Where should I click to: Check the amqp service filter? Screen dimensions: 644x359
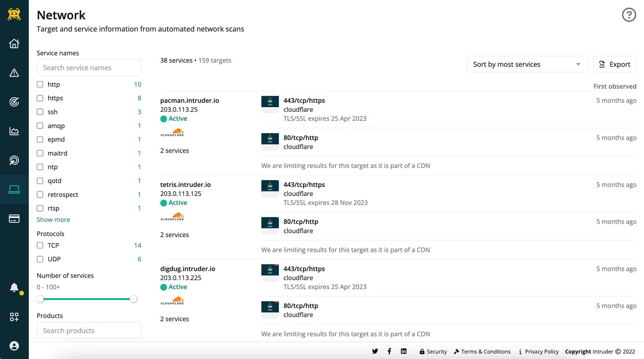[40, 126]
